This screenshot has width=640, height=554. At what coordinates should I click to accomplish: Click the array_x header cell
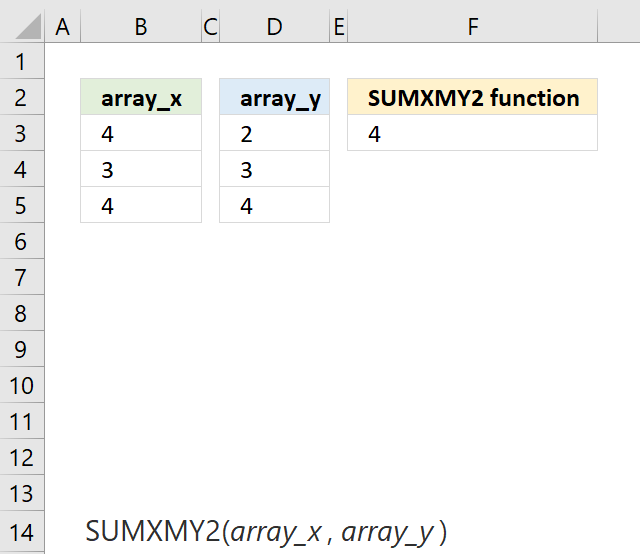point(141,97)
